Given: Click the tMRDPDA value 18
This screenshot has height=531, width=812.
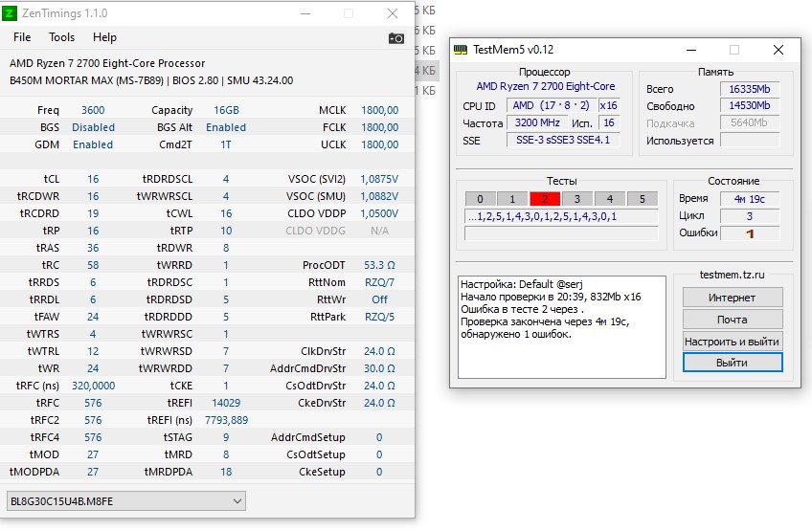Looking at the screenshot, I should click(226, 472).
